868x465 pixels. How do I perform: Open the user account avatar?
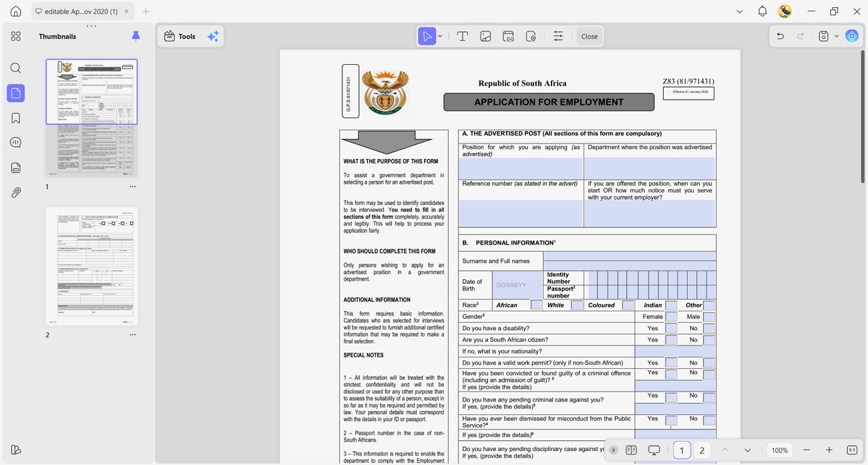(x=785, y=11)
